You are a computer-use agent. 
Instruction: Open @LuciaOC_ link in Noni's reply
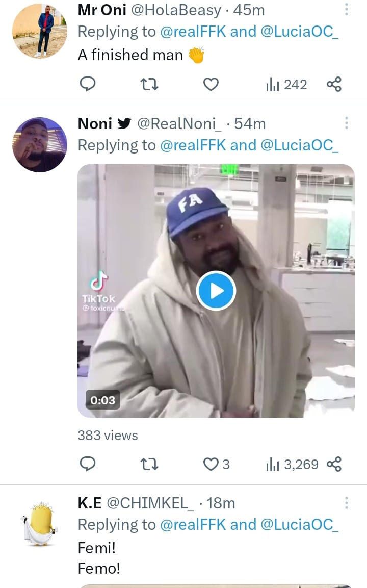coord(299,145)
